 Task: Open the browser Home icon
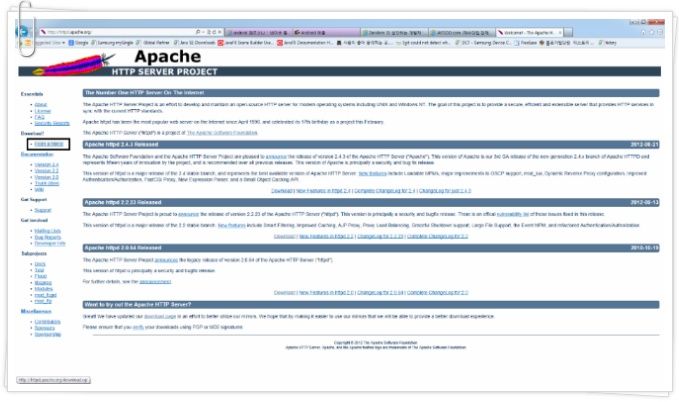point(643,32)
